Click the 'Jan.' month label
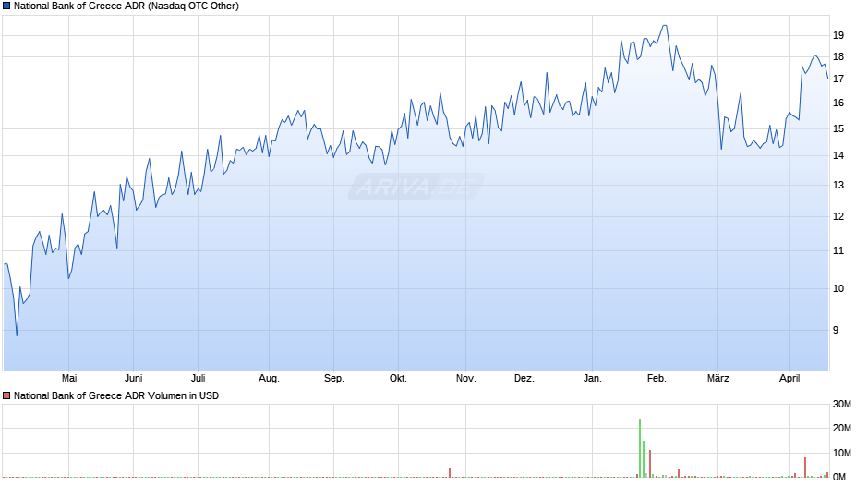This screenshot has height=486, width=868. point(592,378)
